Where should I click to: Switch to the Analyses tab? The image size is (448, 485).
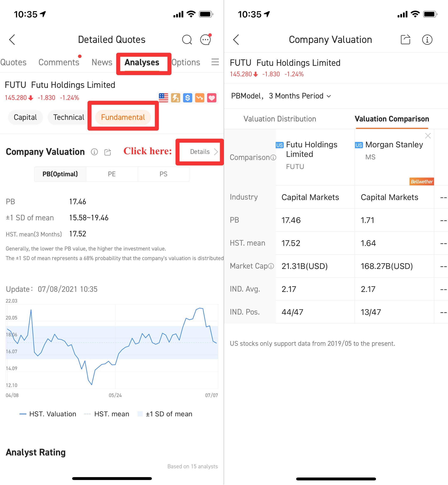[142, 62]
